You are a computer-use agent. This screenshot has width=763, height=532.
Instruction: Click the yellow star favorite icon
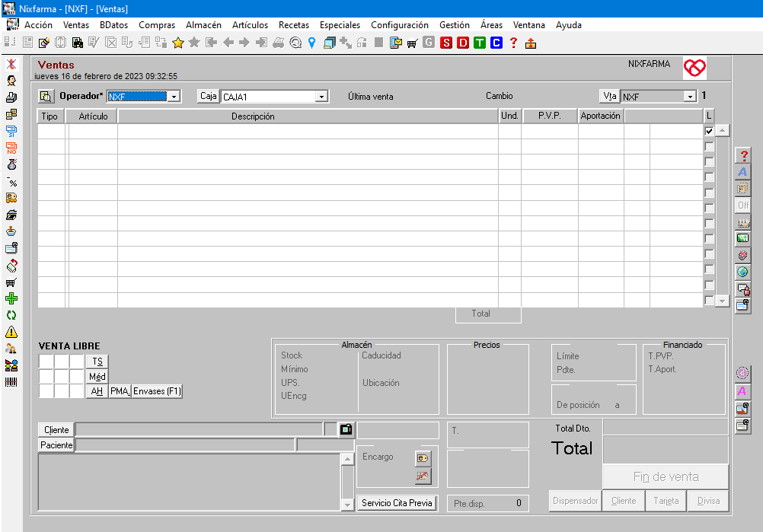178,43
